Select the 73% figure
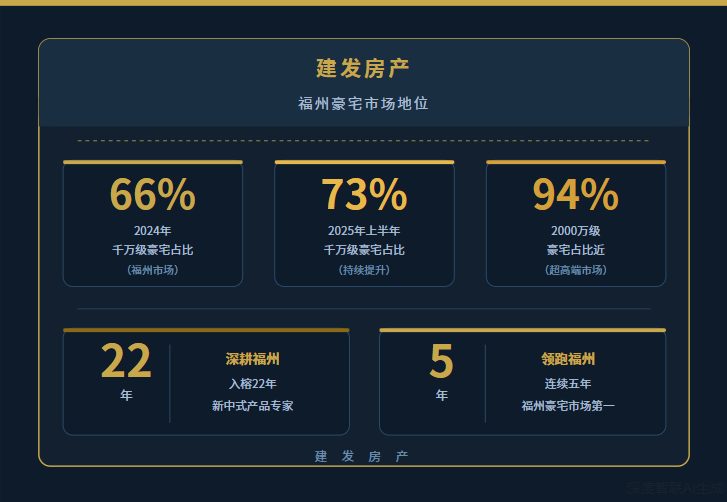Viewport: 727px width, 502px height. pyautogui.click(x=364, y=195)
